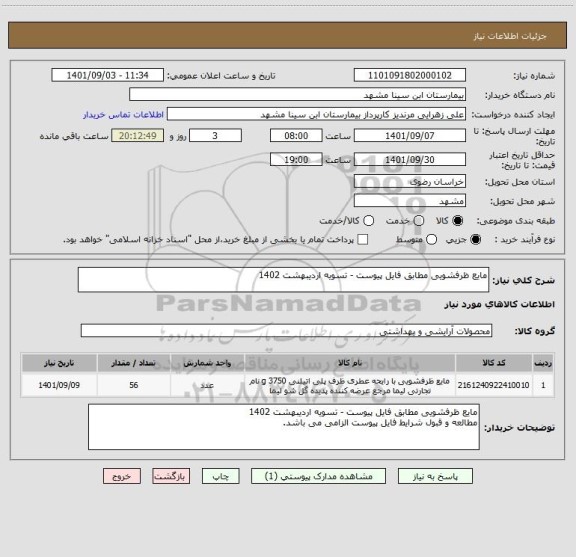Click the نام کالا column header
This screenshot has width=576, height=557.
pyautogui.click(x=350, y=363)
